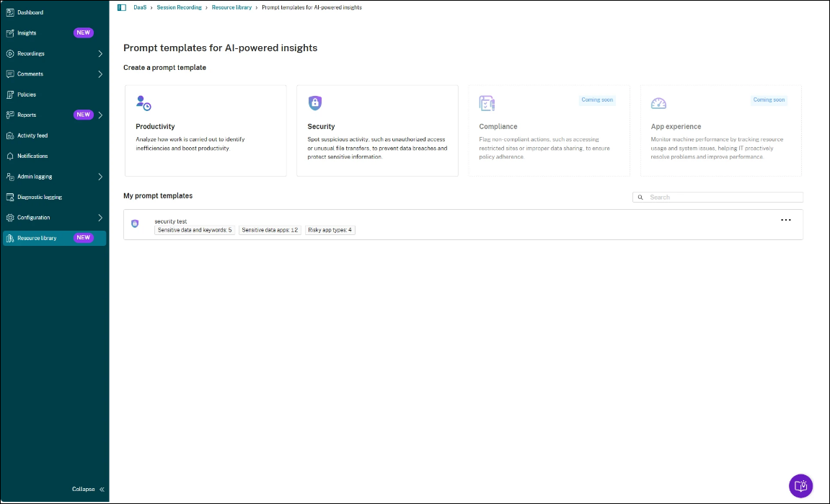Open the security test template name
This screenshot has height=504, width=830.
170,221
